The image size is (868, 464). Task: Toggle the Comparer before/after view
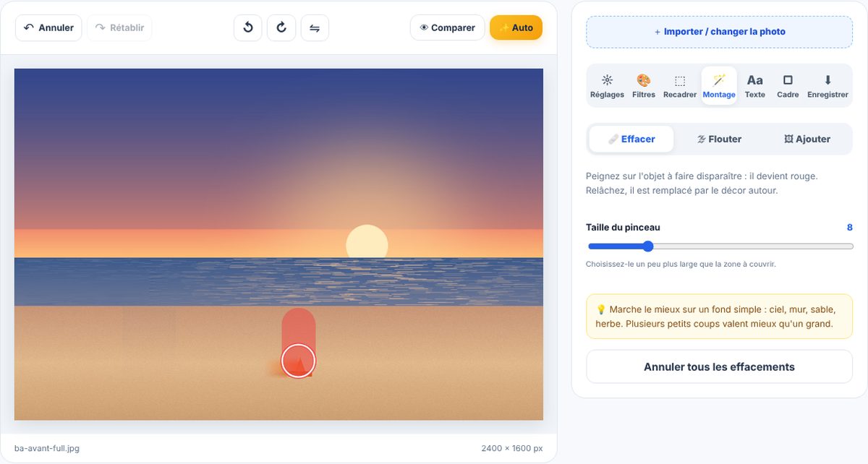[x=447, y=27]
